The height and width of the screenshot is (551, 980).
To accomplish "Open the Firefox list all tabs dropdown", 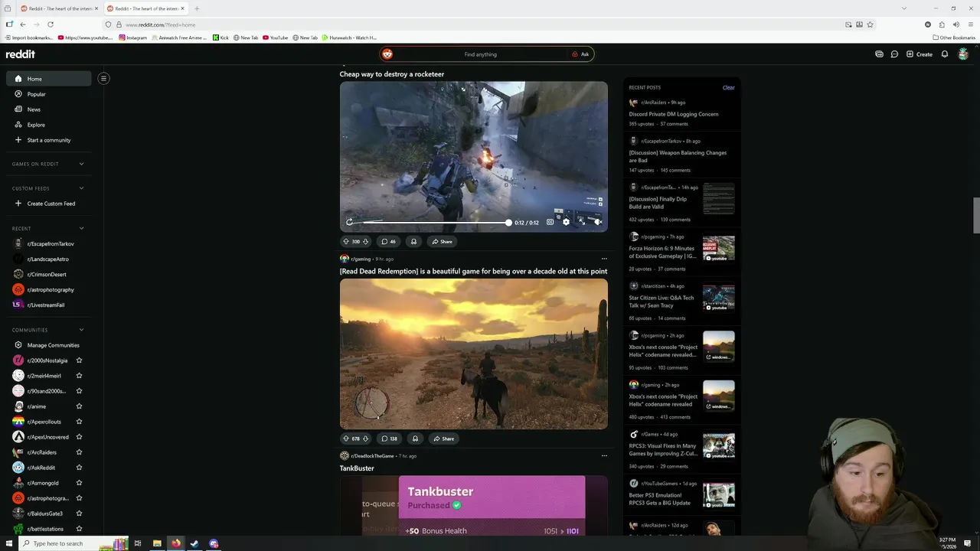I will tap(904, 8).
